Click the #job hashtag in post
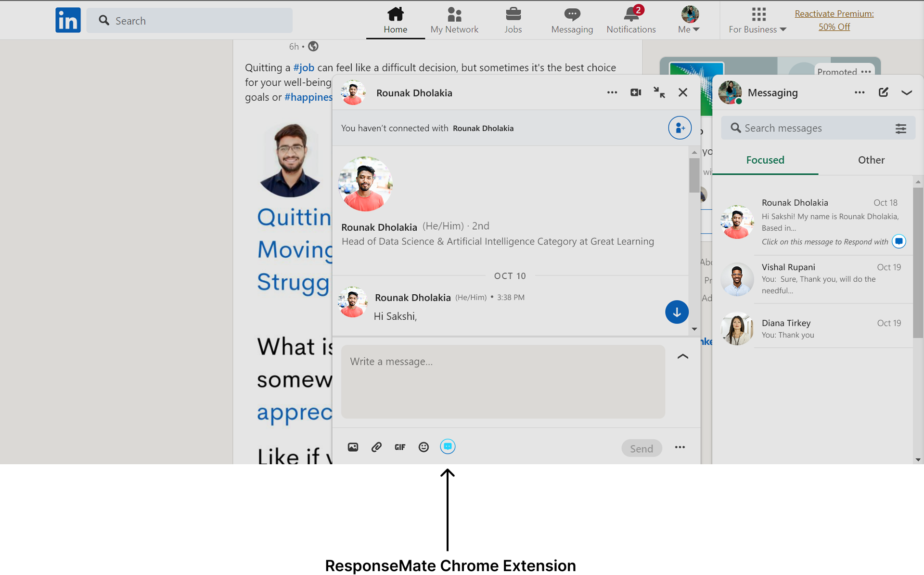This screenshot has width=924, height=575. [x=304, y=67]
